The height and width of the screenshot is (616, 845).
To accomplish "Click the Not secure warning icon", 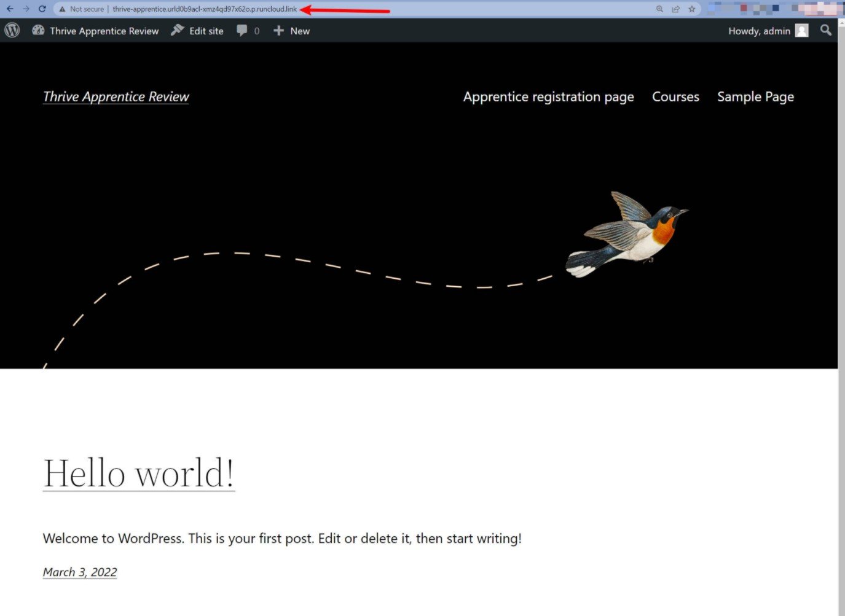I will point(62,9).
